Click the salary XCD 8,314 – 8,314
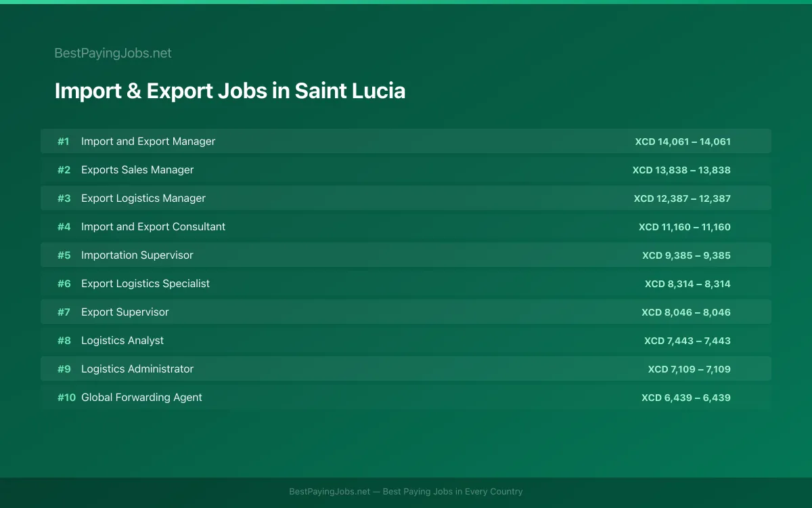 687,284
